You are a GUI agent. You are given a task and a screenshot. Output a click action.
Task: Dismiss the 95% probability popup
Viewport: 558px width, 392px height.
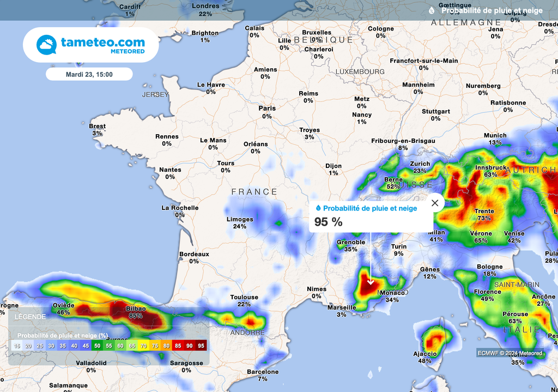pos(434,202)
